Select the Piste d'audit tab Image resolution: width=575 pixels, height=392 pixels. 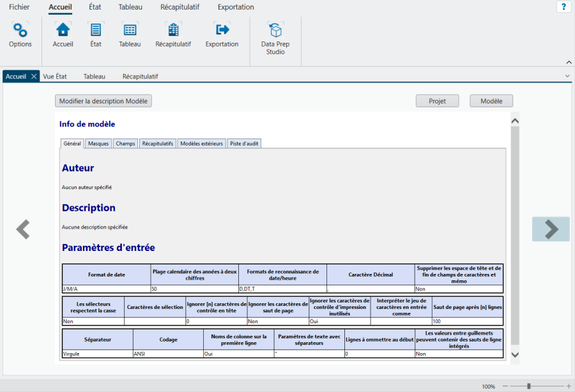point(244,144)
